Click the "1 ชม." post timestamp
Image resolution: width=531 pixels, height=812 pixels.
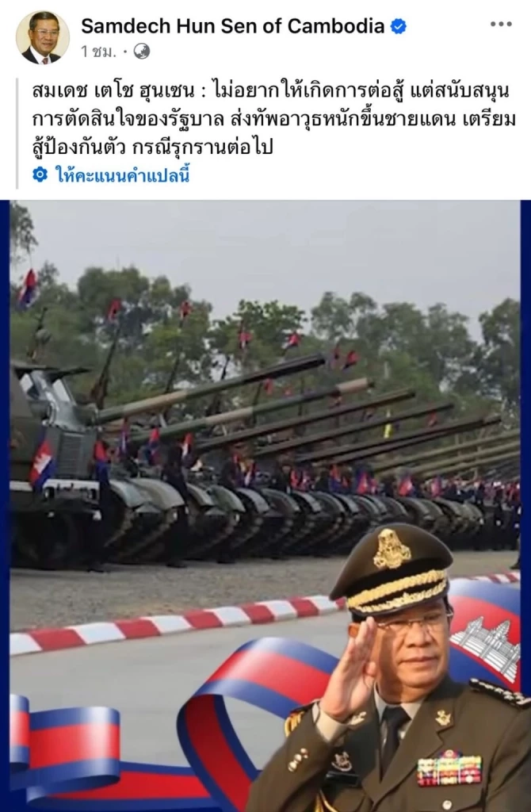[98, 52]
